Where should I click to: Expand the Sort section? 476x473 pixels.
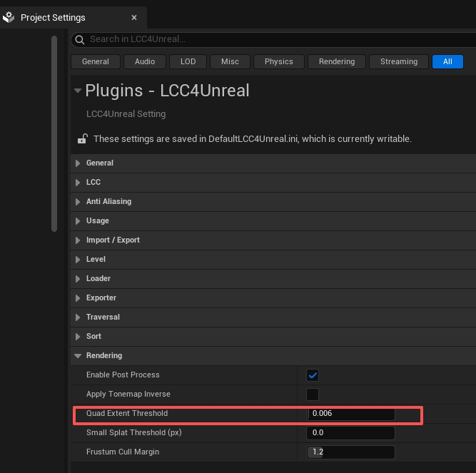pyautogui.click(x=78, y=337)
